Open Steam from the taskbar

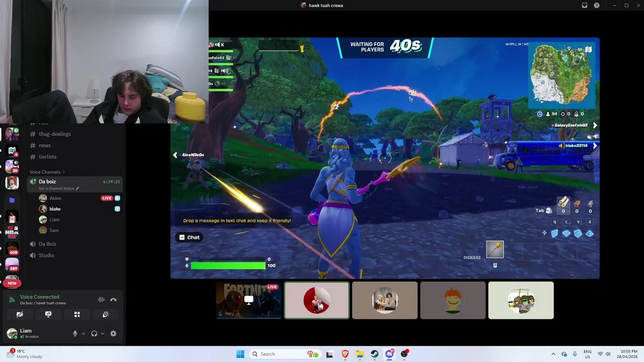click(x=375, y=354)
